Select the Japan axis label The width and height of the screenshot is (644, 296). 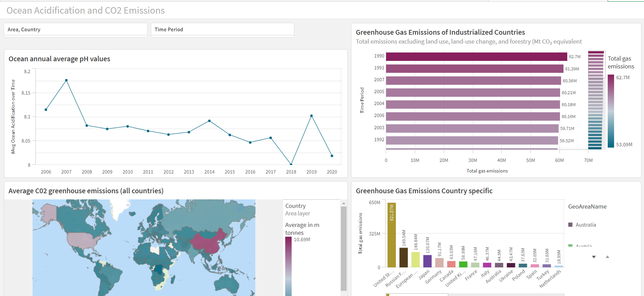tap(424, 275)
